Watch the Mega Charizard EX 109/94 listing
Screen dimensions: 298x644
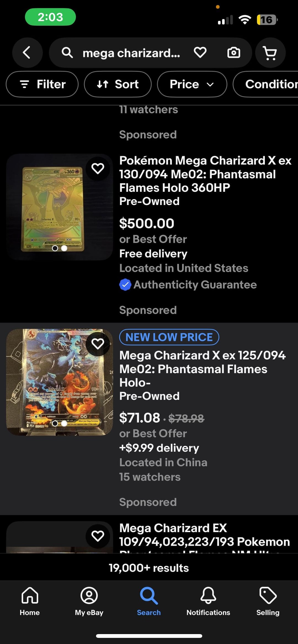click(98, 536)
